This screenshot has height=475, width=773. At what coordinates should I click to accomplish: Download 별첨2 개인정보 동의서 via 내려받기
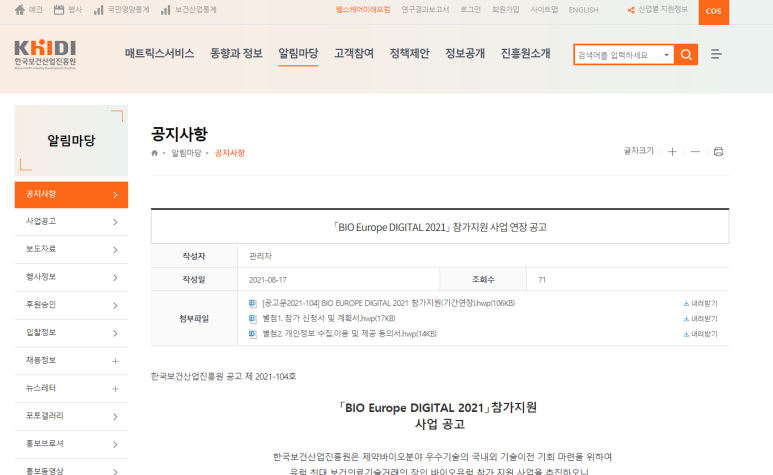(701, 334)
